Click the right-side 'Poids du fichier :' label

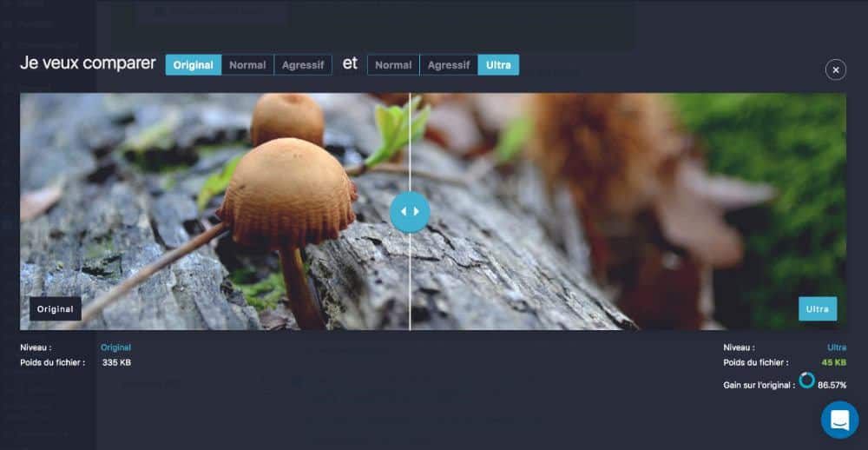tap(756, 362)
